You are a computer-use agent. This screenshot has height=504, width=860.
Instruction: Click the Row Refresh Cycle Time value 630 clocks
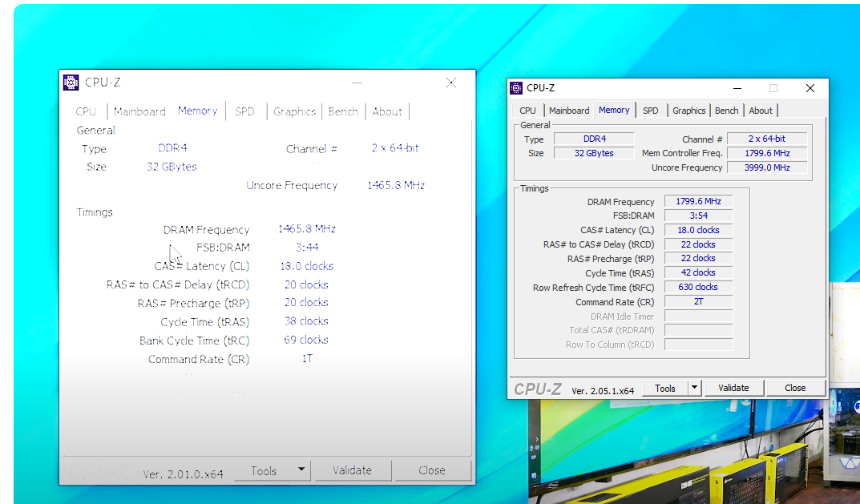tap(698, 287)
